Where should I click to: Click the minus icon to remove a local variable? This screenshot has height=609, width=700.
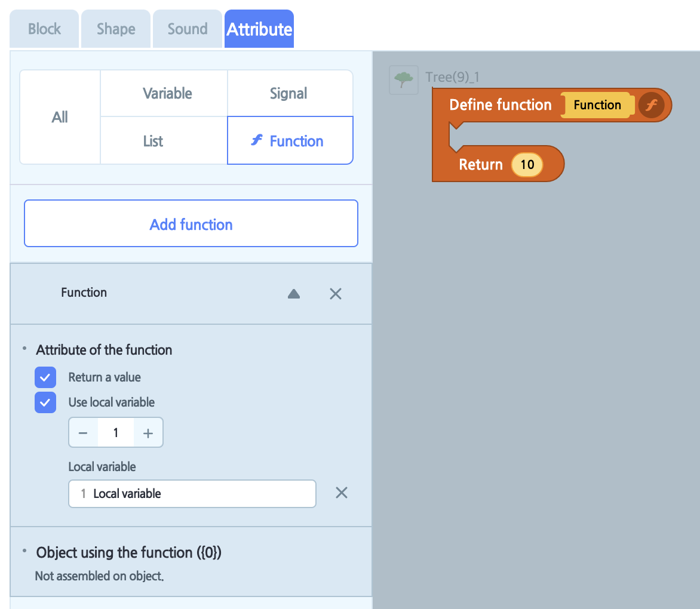[84, 432]
